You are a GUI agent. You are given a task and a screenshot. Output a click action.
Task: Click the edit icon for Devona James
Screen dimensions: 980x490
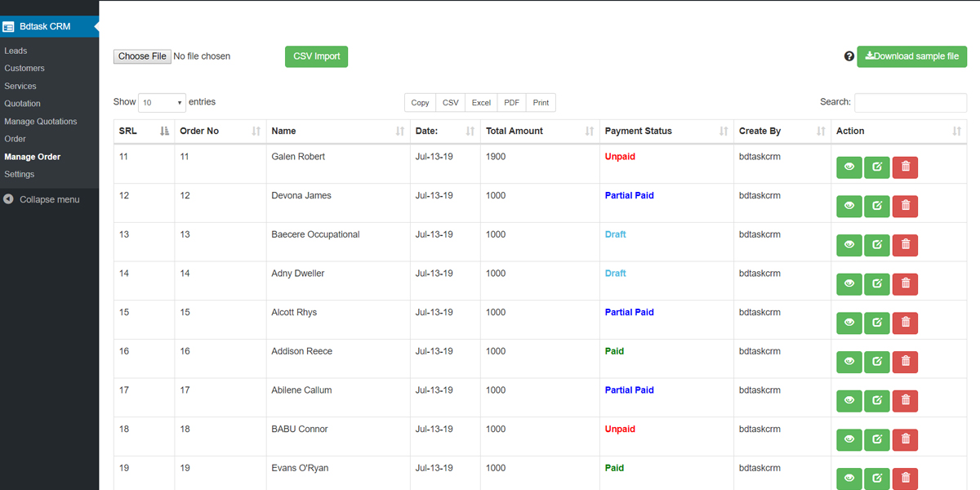(x=877, y=207)
